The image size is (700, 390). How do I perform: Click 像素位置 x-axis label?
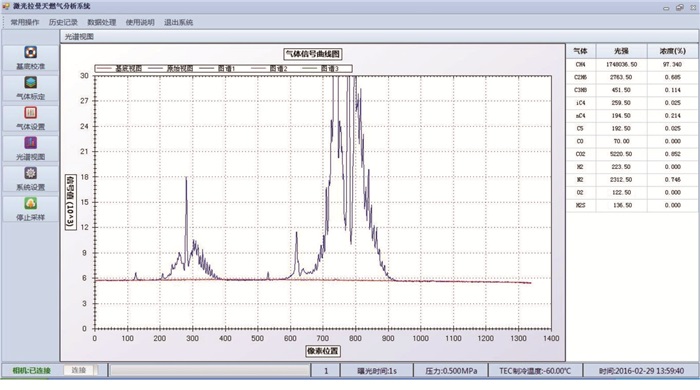pos(322,351)
